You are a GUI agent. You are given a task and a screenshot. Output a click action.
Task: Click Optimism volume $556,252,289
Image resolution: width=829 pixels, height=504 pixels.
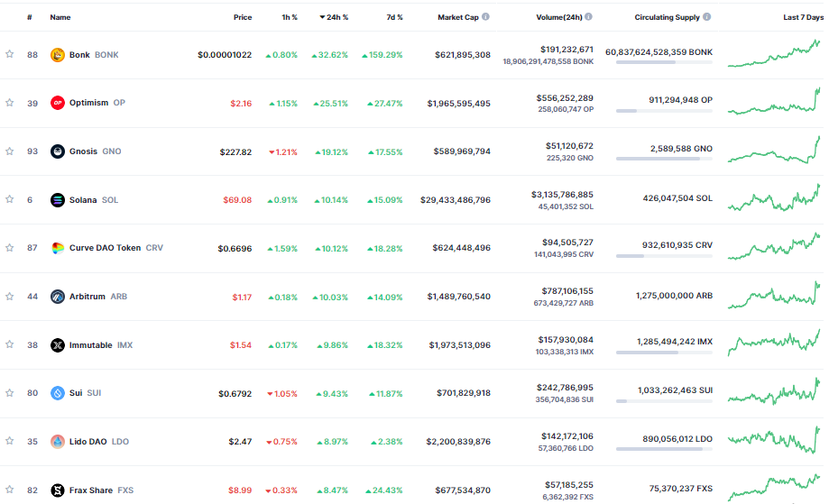coord(565,97)
